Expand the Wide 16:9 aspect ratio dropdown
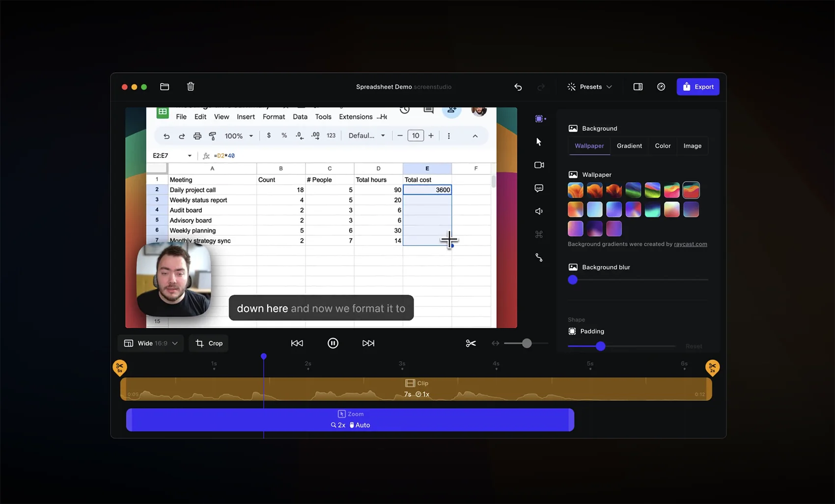Image resolution: width=835 pixels, height=504 pixels. [151, 343]
